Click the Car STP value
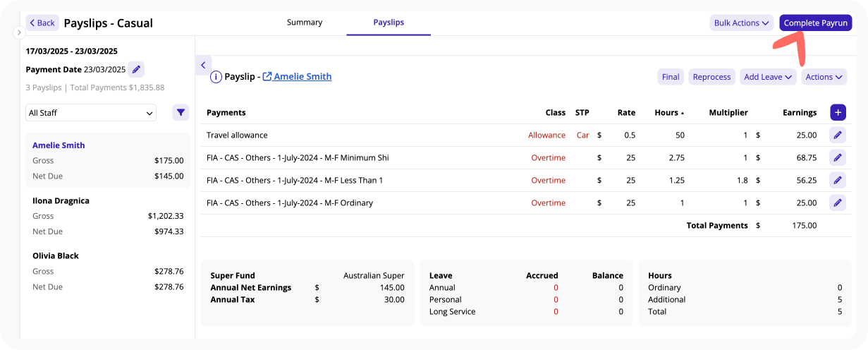Image resolution: width=868 pixels, height=350 pixels. coord(582,135)
